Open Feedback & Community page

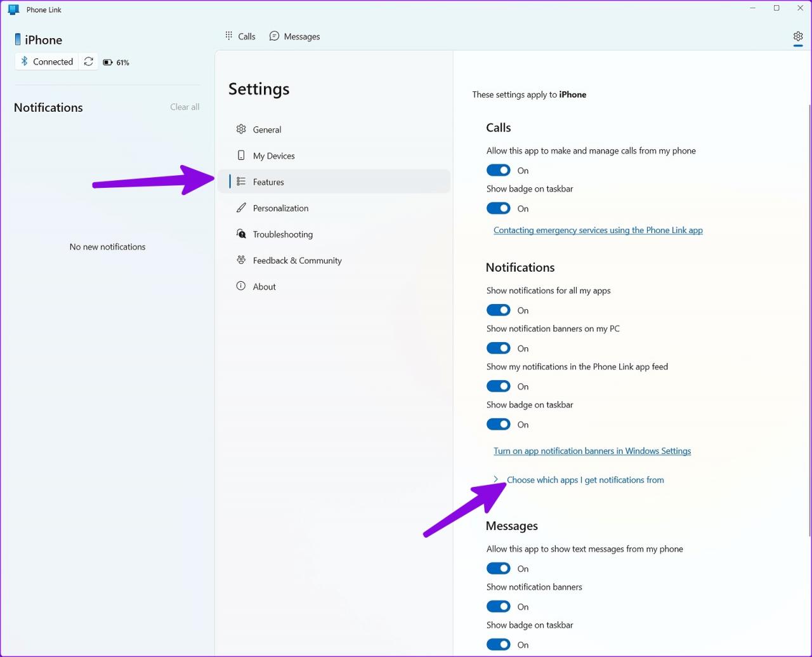tap(297, 260)
